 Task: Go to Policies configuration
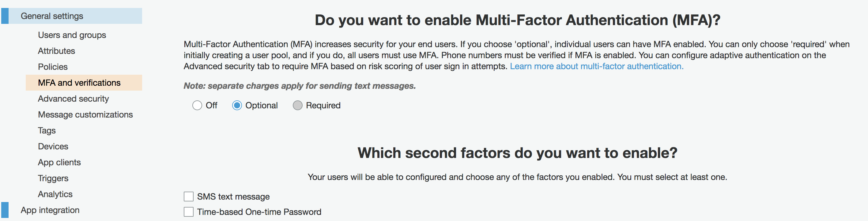[53, 67]
